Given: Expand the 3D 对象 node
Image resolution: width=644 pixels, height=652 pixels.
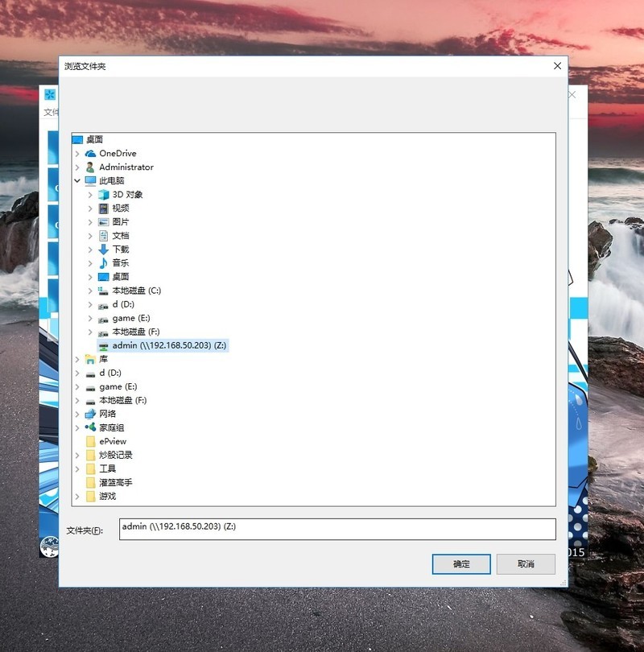Looking at the screenshot, I should [x=90, y=195].
